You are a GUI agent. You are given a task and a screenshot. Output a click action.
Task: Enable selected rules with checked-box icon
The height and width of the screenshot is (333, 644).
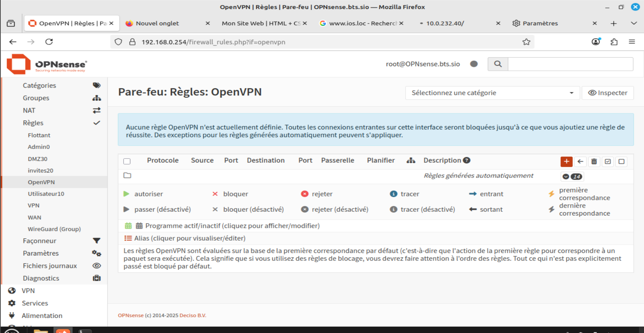tap(608, 161)
